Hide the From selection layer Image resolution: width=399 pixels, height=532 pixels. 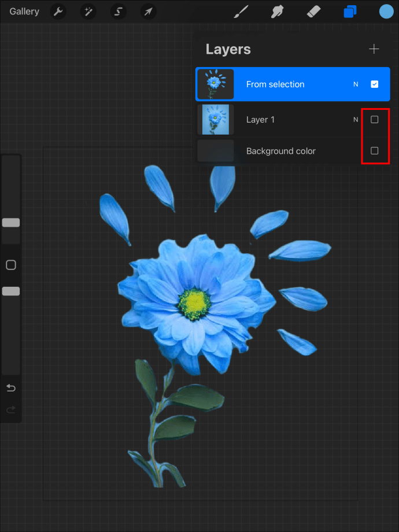tap(374, 84)
